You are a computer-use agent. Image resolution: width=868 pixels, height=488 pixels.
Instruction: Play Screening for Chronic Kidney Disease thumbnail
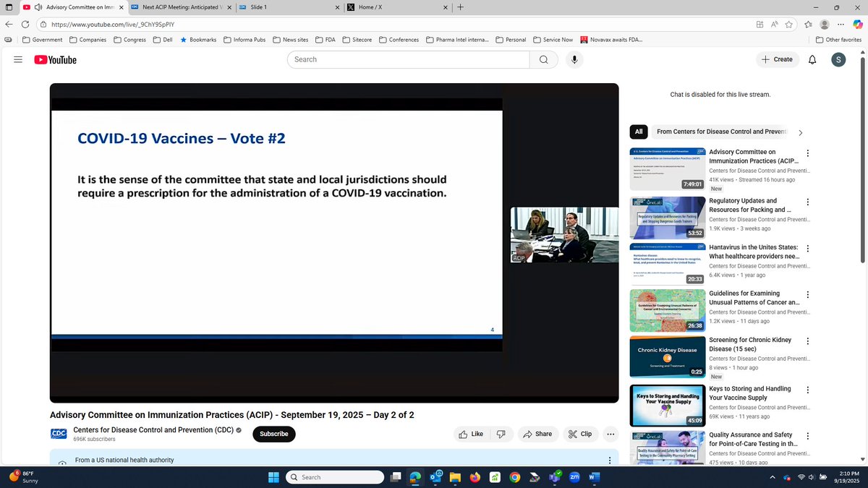tap(668, 357)
